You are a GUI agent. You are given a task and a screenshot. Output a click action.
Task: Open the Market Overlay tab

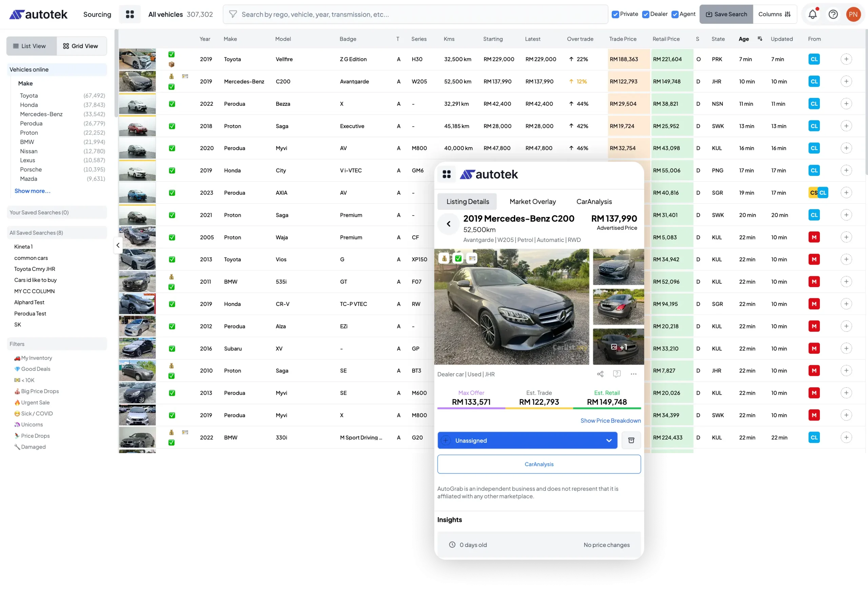(x=532, y=201)
